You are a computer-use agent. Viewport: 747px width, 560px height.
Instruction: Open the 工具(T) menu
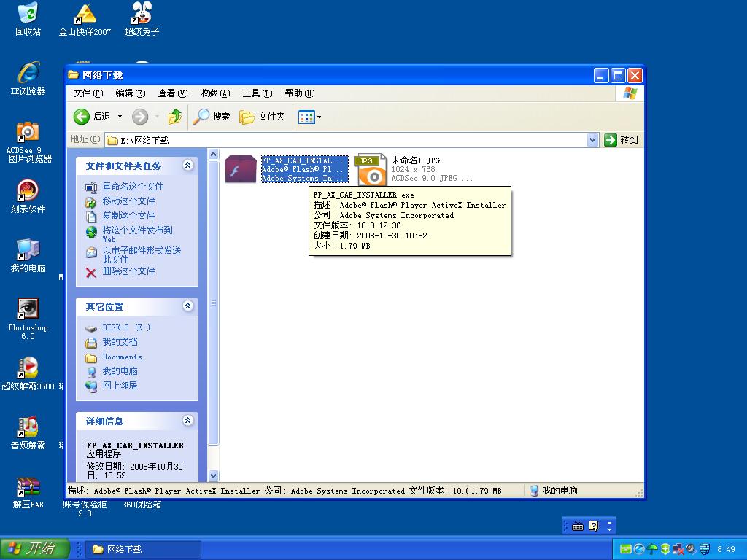click(x=258, y=93)
